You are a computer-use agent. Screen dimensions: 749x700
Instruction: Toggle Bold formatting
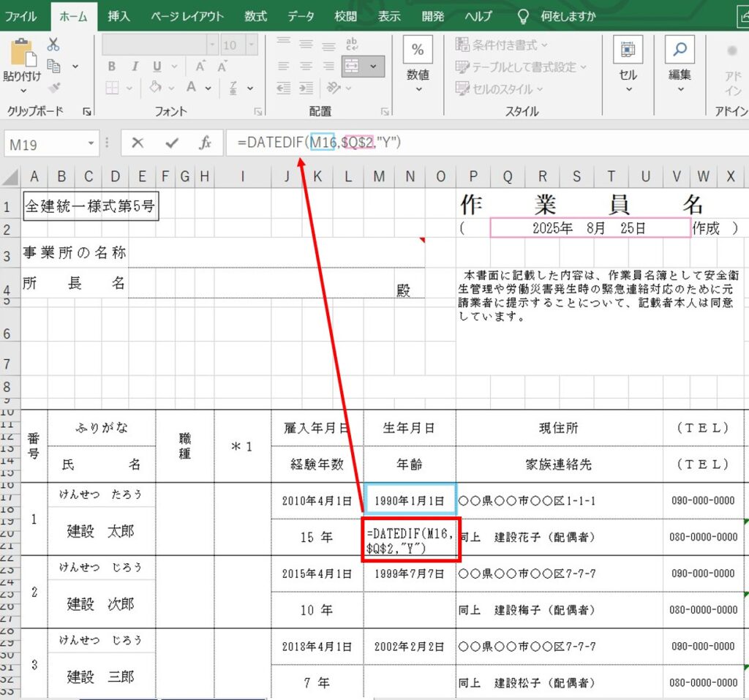click(111, 66)
